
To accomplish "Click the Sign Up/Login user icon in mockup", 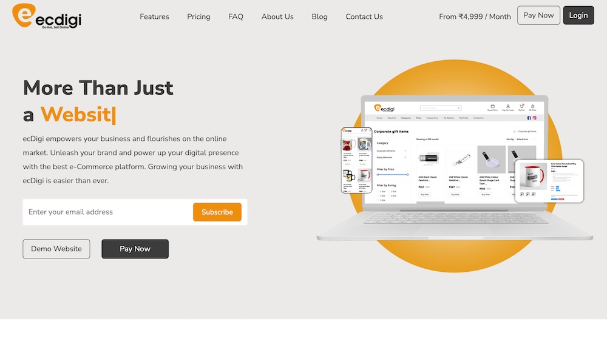I will (507, 106).
